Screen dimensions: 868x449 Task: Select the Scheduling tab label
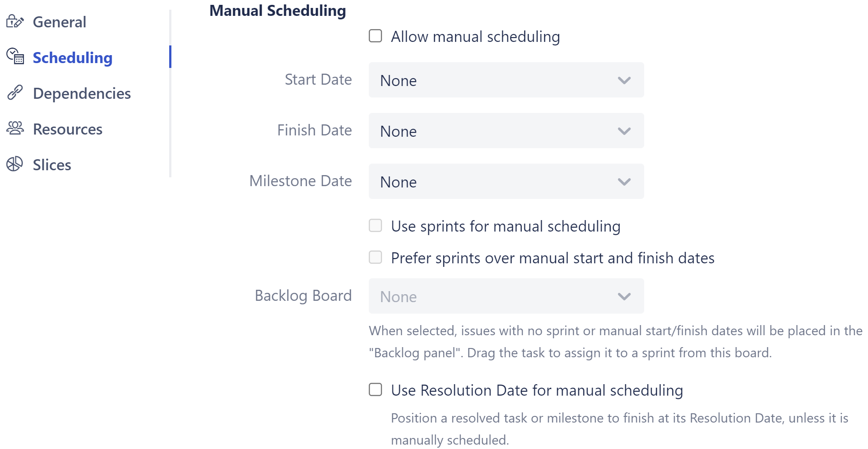tap(73, 58)
